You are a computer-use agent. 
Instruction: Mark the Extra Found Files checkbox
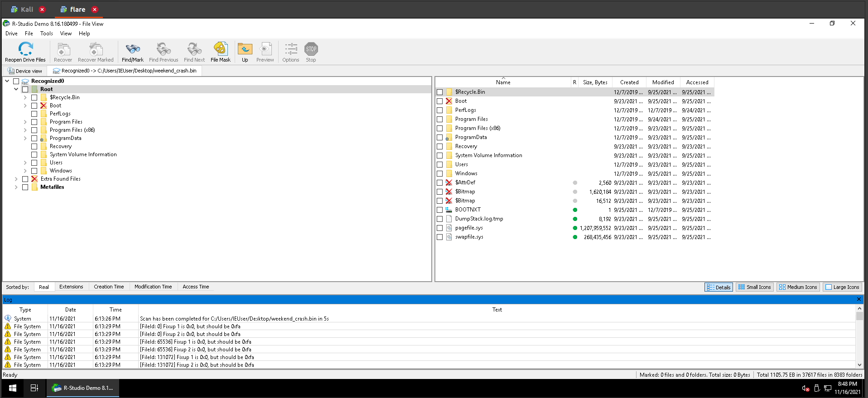25,179
